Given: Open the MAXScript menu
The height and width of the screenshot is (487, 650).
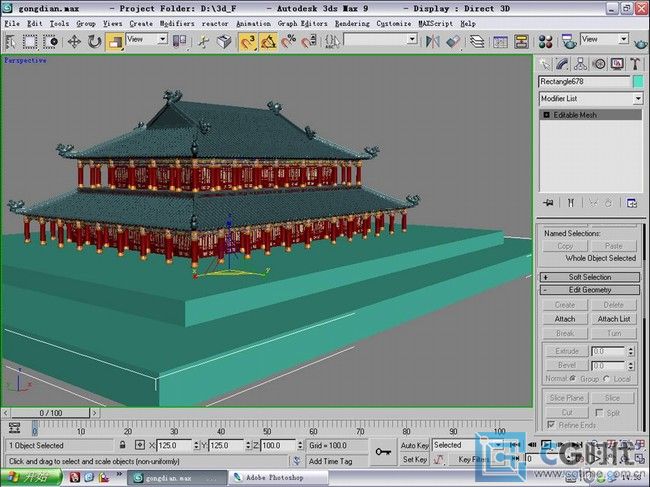Looking at the screenshot, I should tap(436, 24).
